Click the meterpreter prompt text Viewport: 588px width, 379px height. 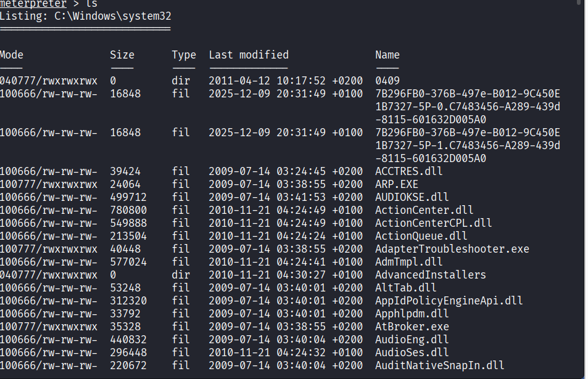33,3
